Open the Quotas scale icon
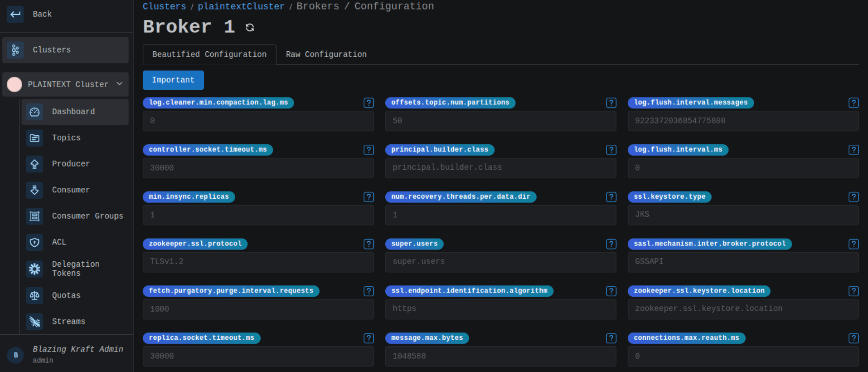The image size is (868, 372). click(34, 295)
